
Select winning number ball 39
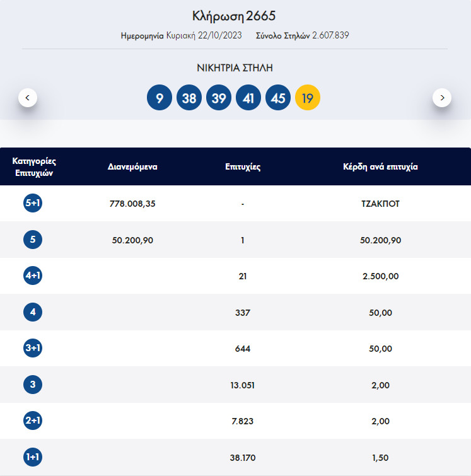click(x=219, y=98)
